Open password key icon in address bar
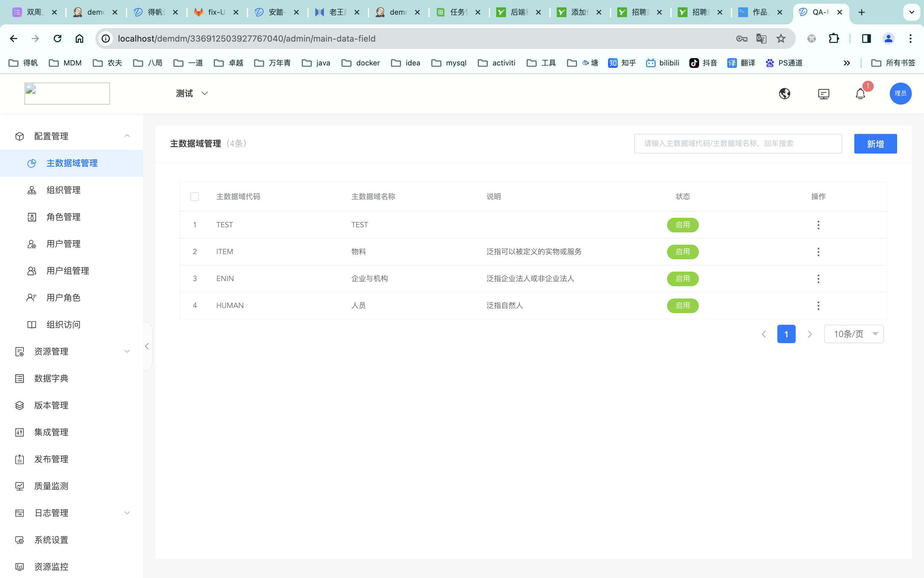The image size is (924, 578). [742, 39]
